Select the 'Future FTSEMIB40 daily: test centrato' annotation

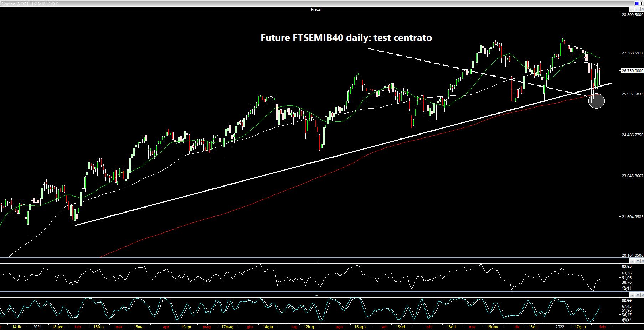(346, 38)
